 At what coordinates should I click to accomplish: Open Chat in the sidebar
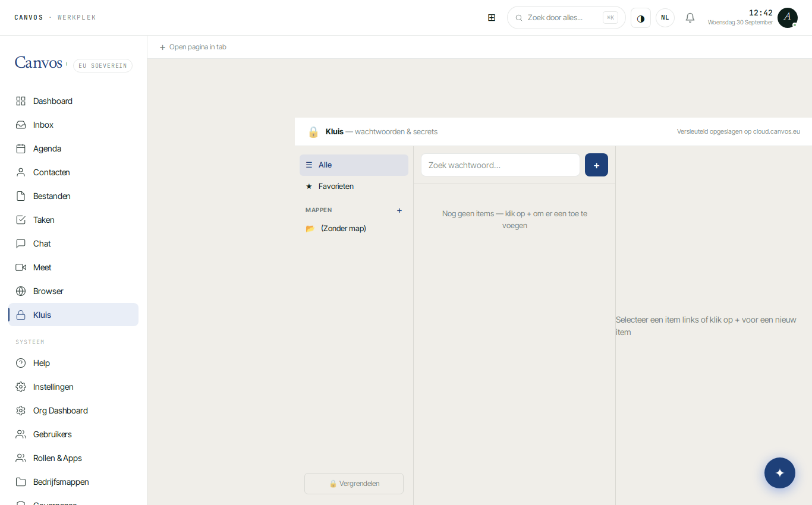point(73,244)
